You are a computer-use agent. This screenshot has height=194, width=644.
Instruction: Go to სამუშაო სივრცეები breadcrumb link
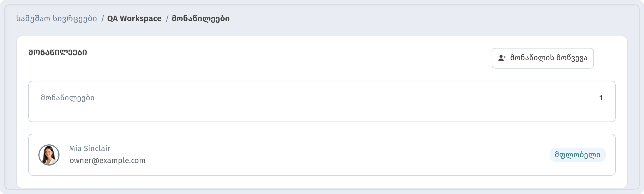[56, 19]
